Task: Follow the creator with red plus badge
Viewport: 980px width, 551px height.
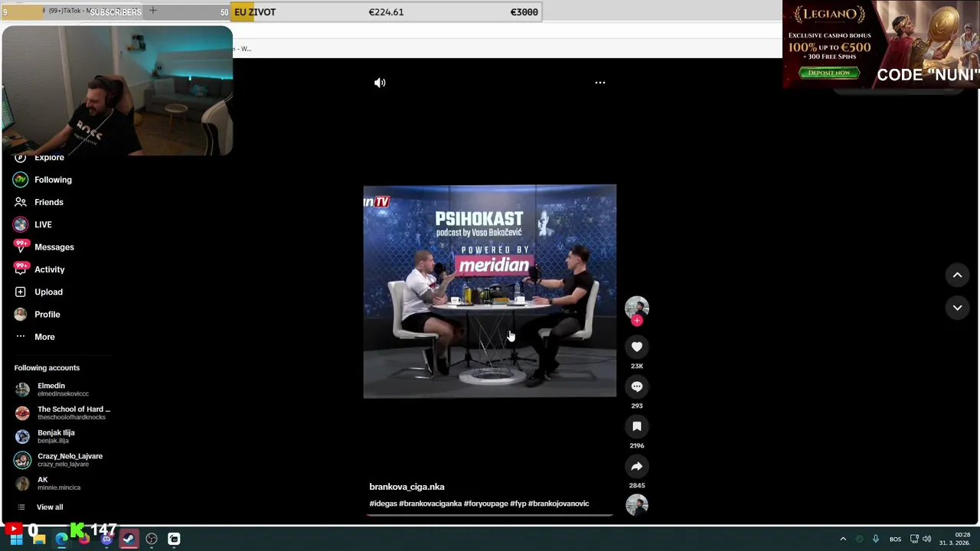Action: (x=637, y=321)
